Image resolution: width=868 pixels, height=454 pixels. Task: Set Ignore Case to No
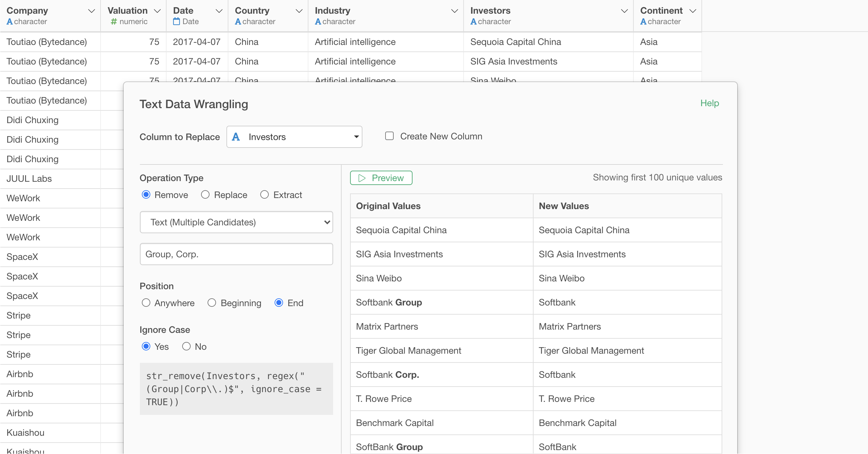[186, 347]
